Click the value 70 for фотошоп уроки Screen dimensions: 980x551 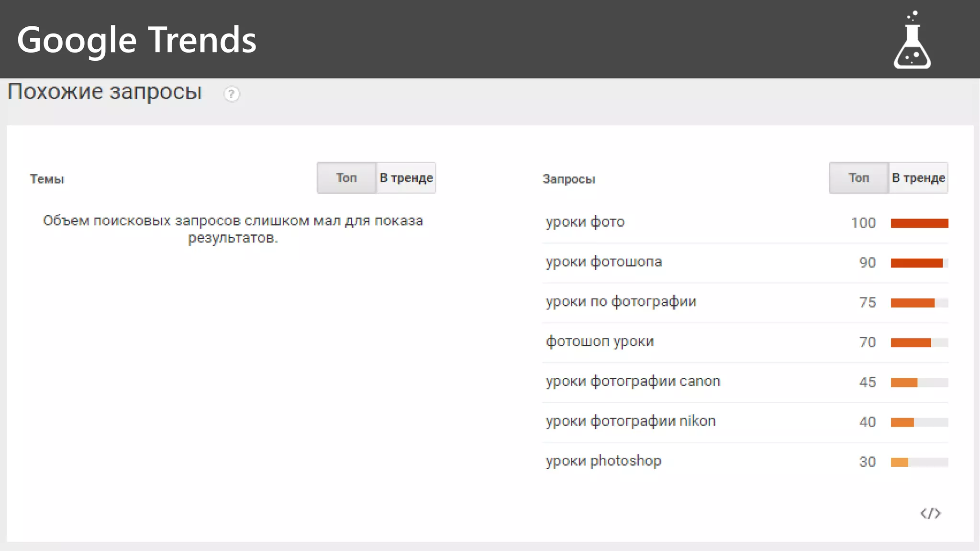(x=867, y=342)
